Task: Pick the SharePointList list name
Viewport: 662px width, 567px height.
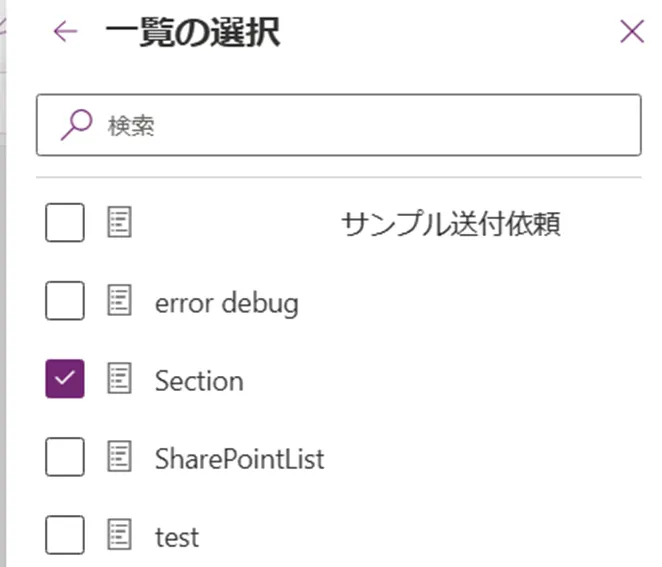Action: (239, 459)
